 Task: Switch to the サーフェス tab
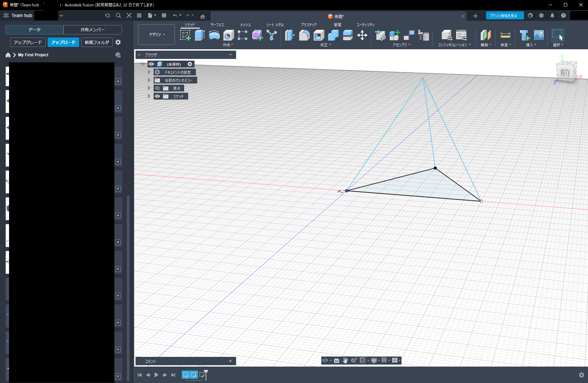pyautogui.click(x=217, y=25)
